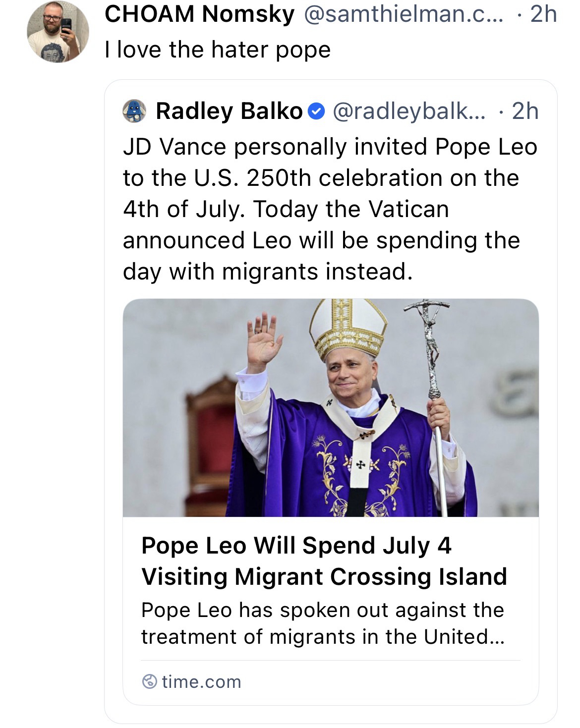The width and height of the screenshot is (580, 728).
Task: Open the time.com source link
Action: coord(201,682)
